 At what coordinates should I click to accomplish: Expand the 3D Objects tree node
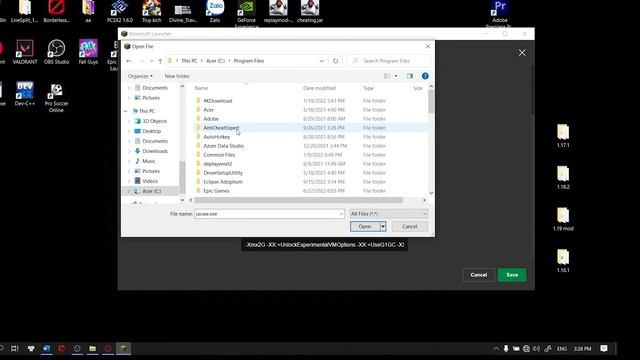coord(129,121)
